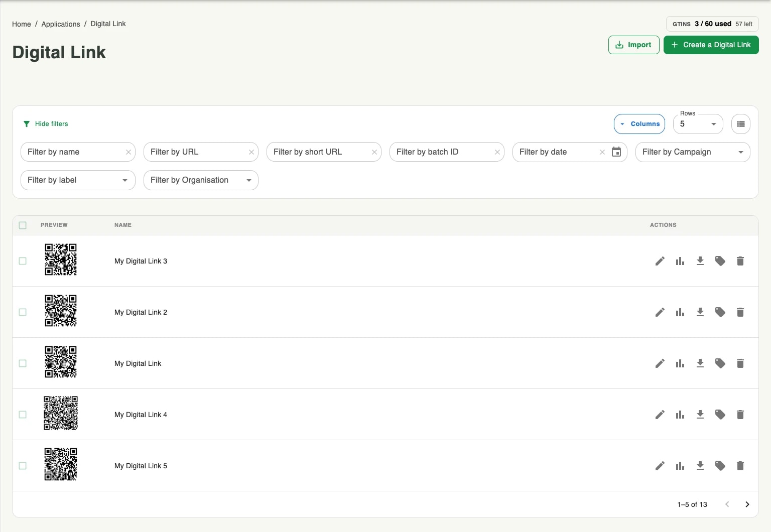This screenshot has height=532, width=771.
Task: View statistics for My Digital Link 5
Action: point(680,466)
